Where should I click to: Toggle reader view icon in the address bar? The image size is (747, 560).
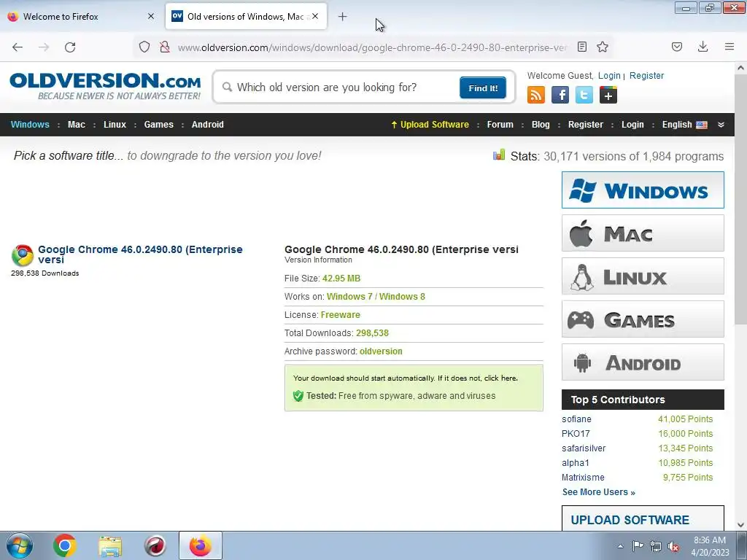tap(581, 47)
